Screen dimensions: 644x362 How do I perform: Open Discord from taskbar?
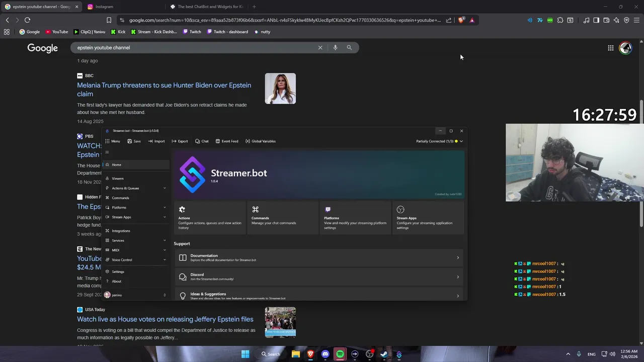[x=325, y=354]
